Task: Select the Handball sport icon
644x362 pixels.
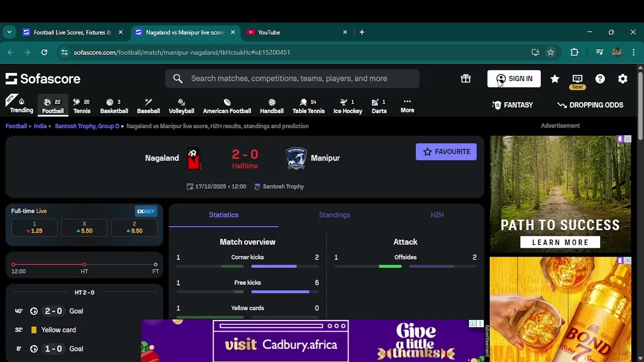Action: coord(272,106)
